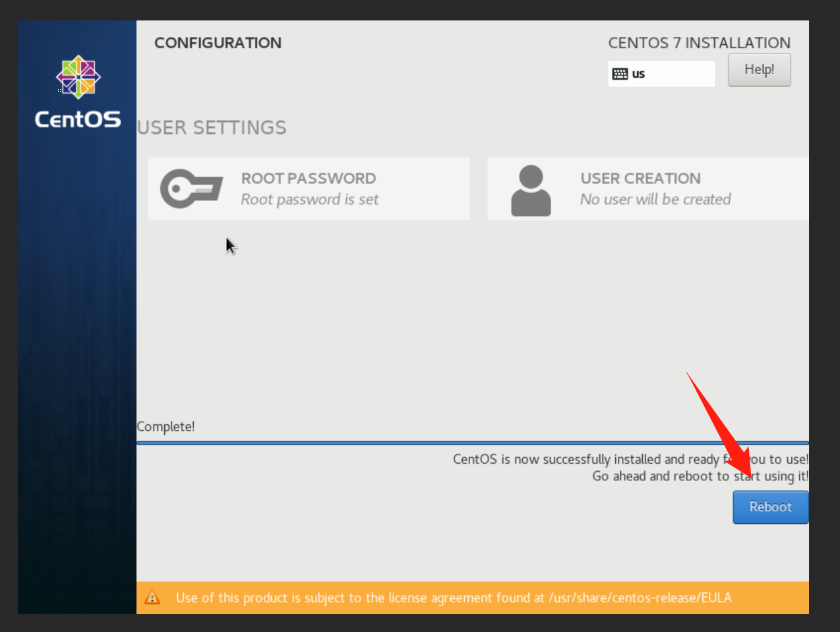Click the USER SETTINGS section heading
Image resolution: width=840 pixels, height=632 pixels.
tap(212, 127)
